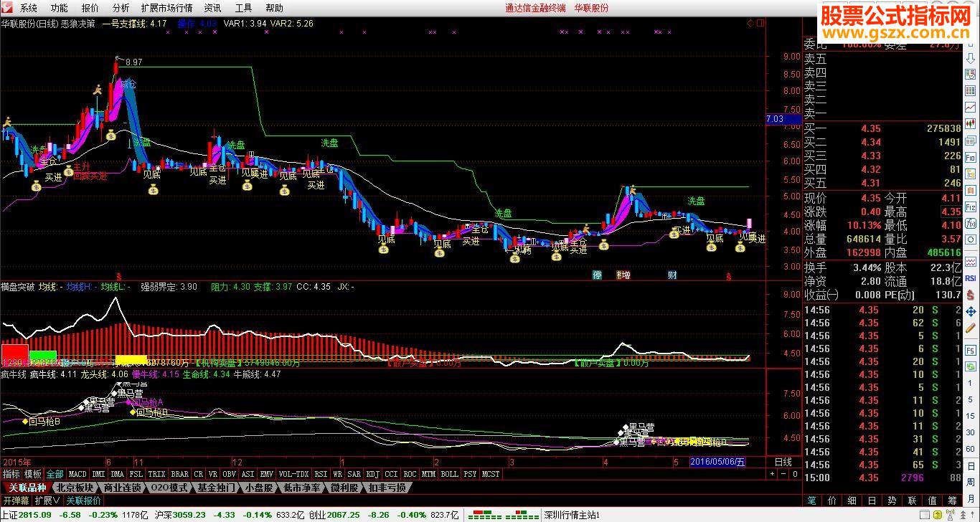Click the red dollar sign icon in right toolbar
The image size is (980, 522).
coord(969,294)
